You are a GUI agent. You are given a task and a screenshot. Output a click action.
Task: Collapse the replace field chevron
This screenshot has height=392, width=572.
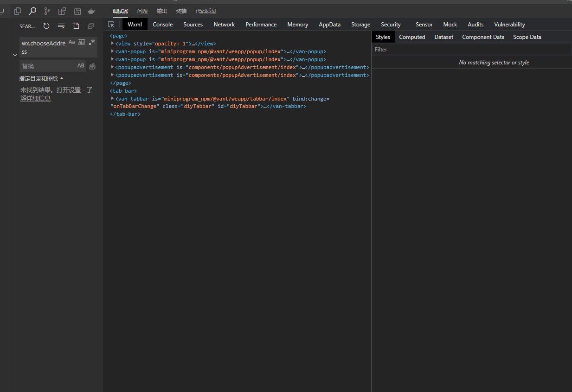coord(14,55)
